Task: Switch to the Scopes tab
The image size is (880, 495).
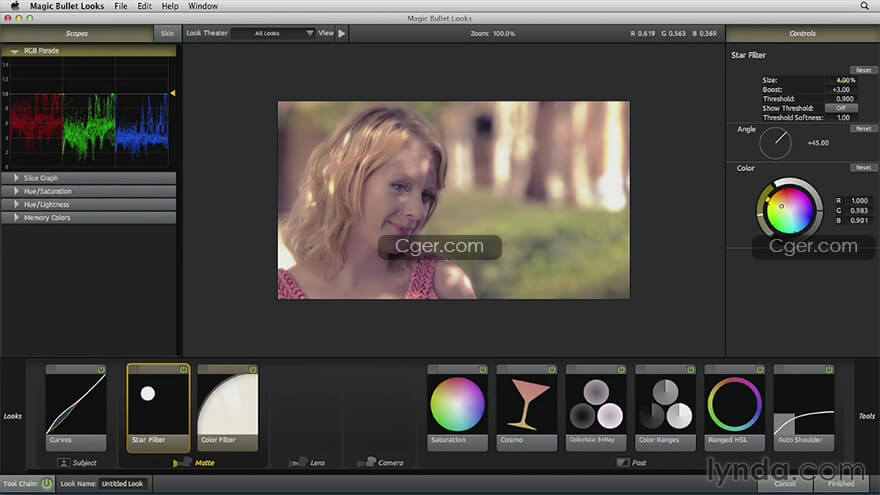Action: click(77, 34)
